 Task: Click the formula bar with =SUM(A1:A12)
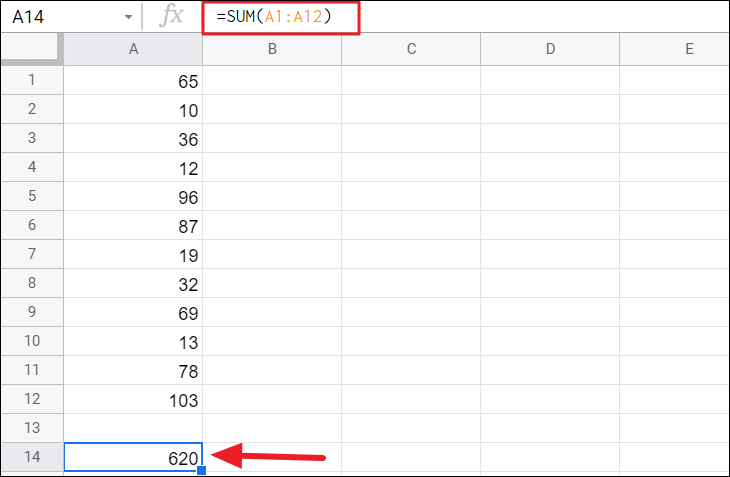[x=280, y=17]
